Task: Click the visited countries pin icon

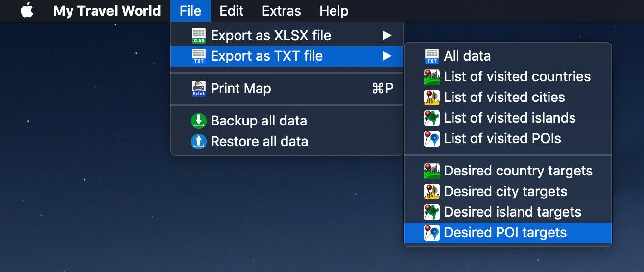Action: point(432,77)
